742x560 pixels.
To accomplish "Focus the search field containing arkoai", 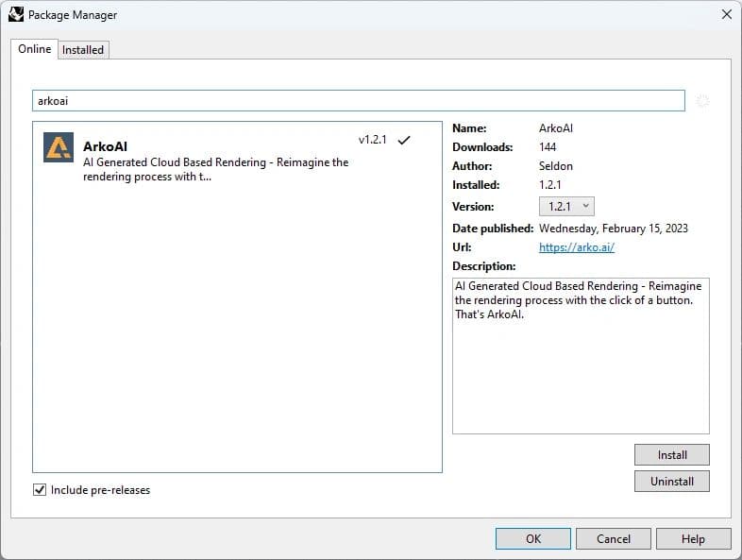I will coord(358,101).
